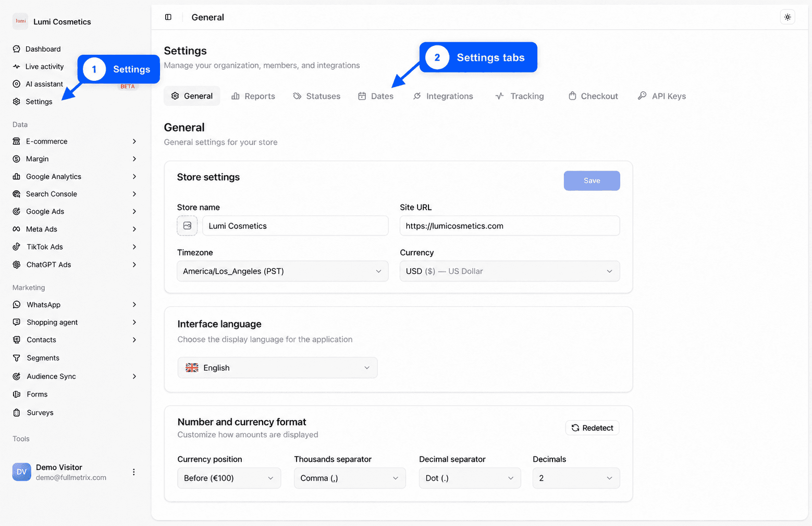Go to Settings in the sidebar
This screenshot has width=812, height=526.
(39, 102)
